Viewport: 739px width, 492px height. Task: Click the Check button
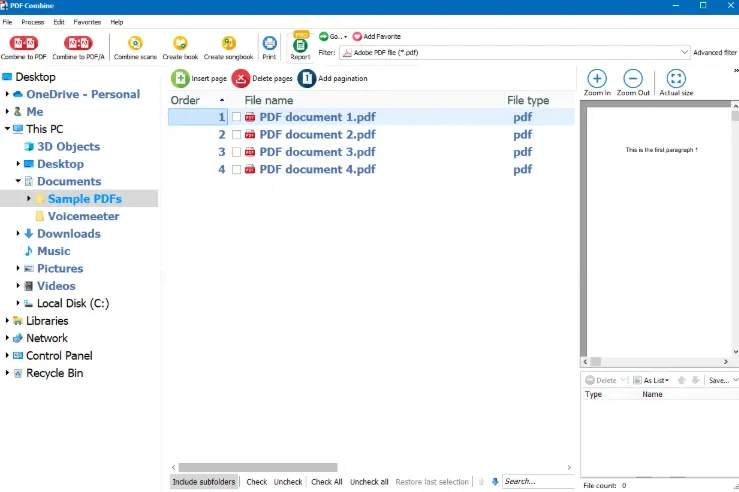click(256, 482)
